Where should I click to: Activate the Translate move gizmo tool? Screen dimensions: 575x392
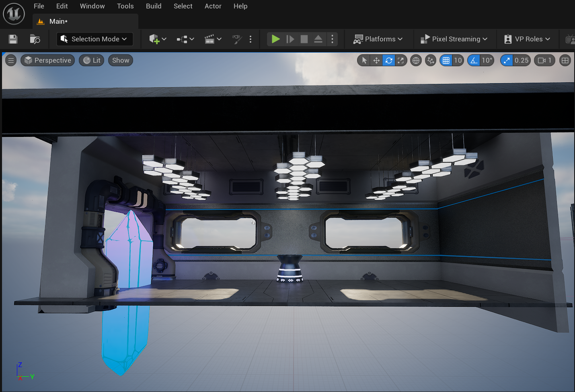(376, 60)
